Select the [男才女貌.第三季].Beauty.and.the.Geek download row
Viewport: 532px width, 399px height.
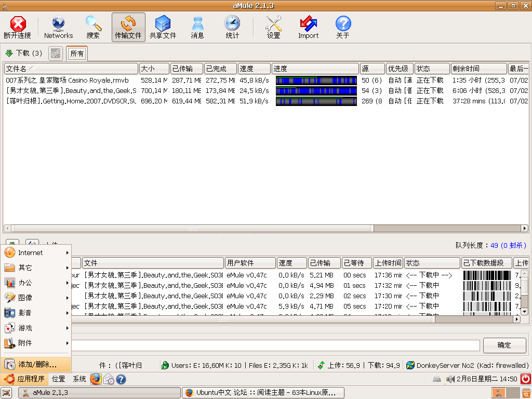point(267,91)
